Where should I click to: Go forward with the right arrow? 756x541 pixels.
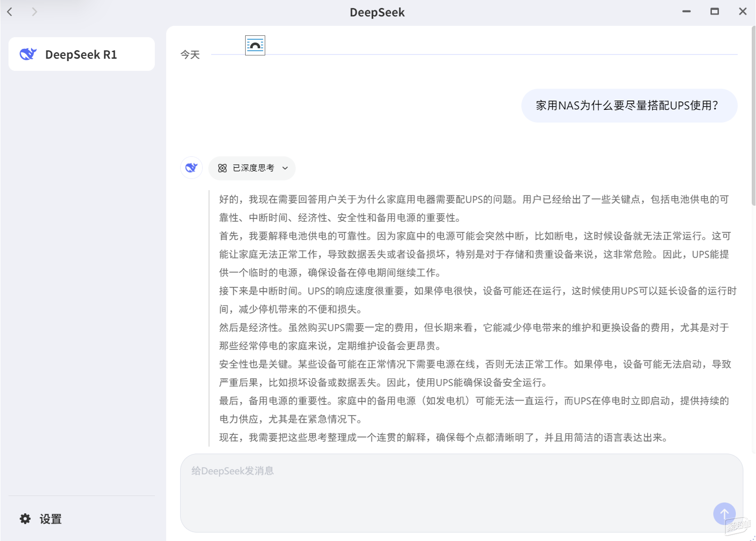pyautogui.click(x=34, y=11)
